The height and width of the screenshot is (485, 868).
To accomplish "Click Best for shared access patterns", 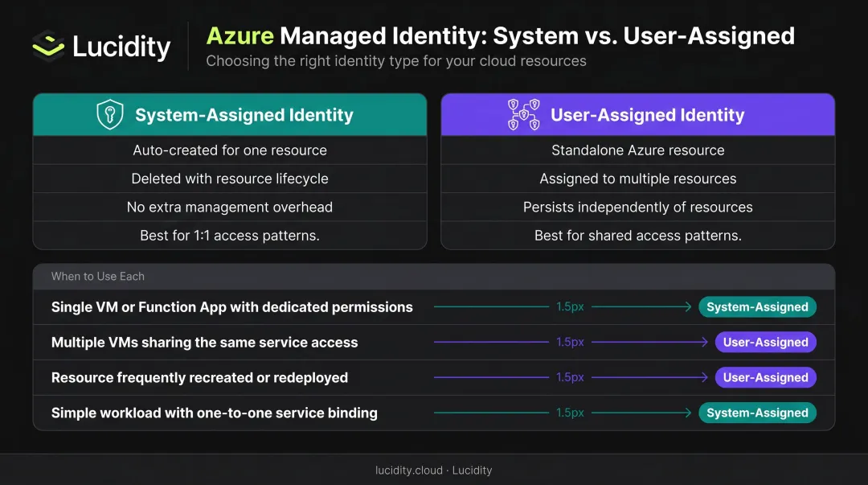I will (637, 236).
